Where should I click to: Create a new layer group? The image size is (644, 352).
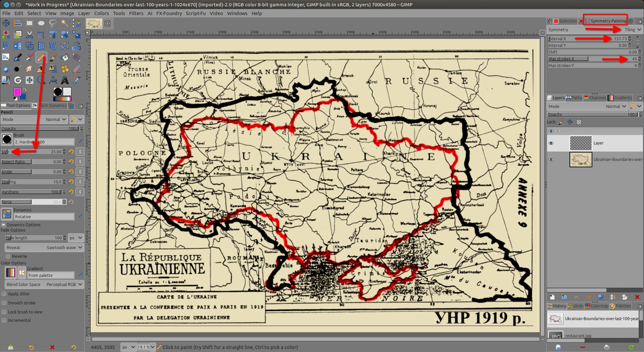pyautogui.click(x=564, y=297)
